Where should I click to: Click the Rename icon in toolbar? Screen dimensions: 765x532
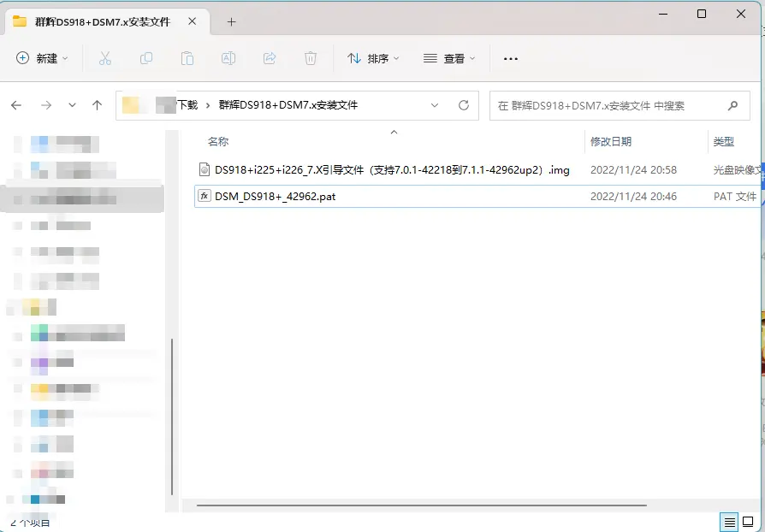pos(228,58)
